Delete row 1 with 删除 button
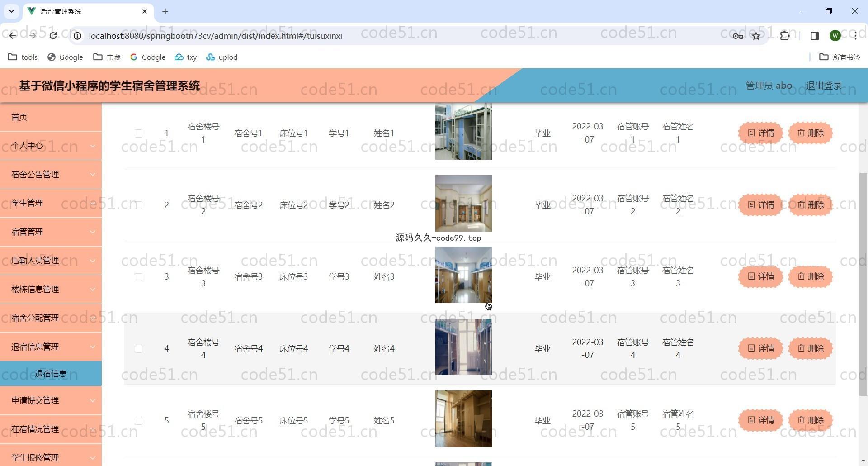This screenshot has height=466, width=868. point(811,133)
